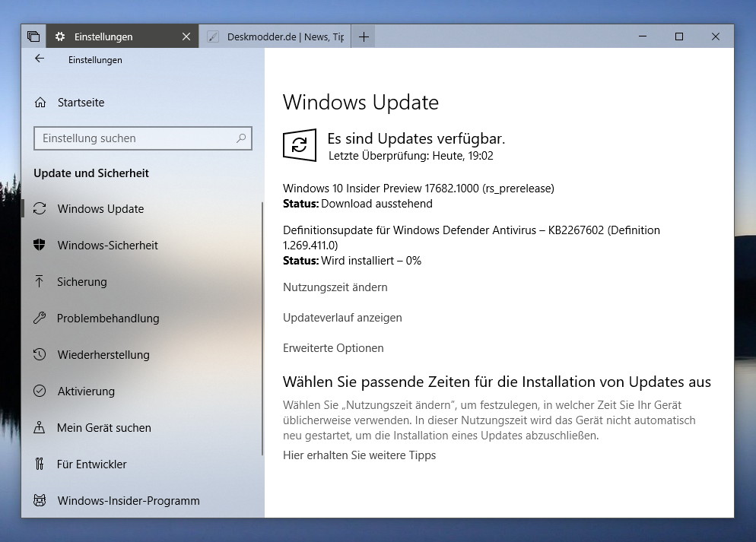Maximize the Einstellungen window
756x542 pixels.
[x=679, y=36]
